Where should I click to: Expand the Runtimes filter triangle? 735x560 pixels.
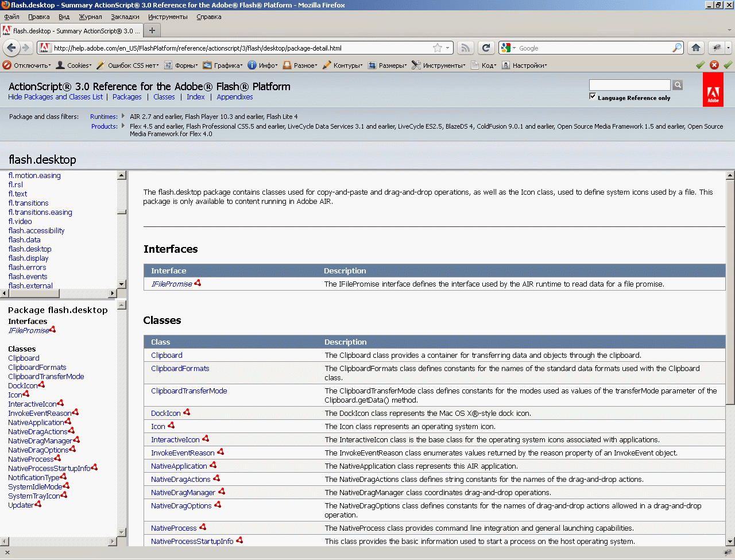pyautogui.click(x=123, y=116)
